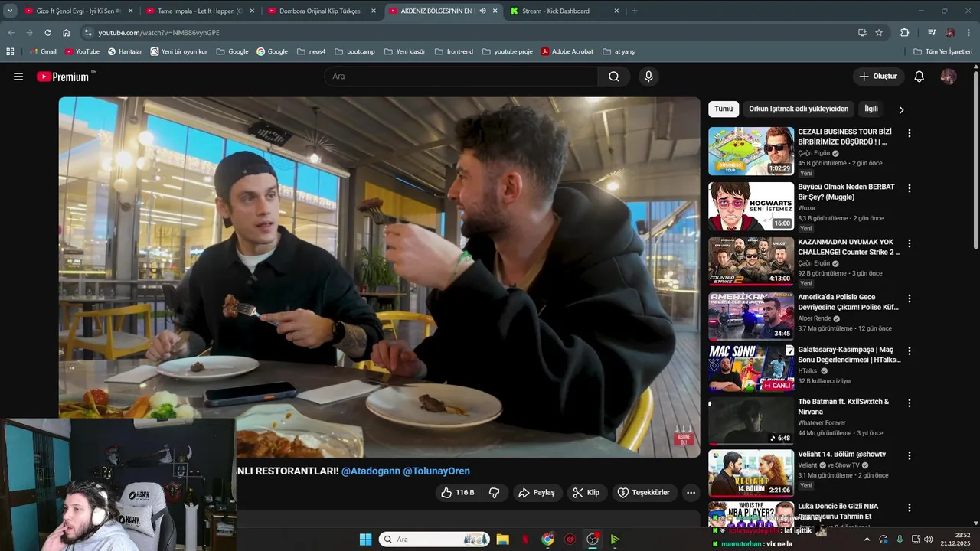Open options for CEZALI BUSINESS TOUR video
The width and height of the screenshot is (980, 551).
tap(909, 133)
